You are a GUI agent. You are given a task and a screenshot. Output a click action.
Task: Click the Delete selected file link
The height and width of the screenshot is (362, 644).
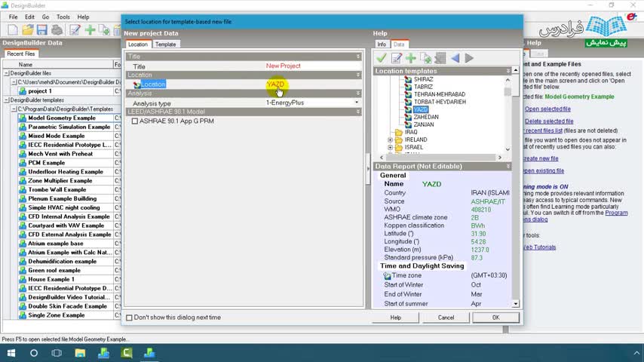[x=549, y=121]
